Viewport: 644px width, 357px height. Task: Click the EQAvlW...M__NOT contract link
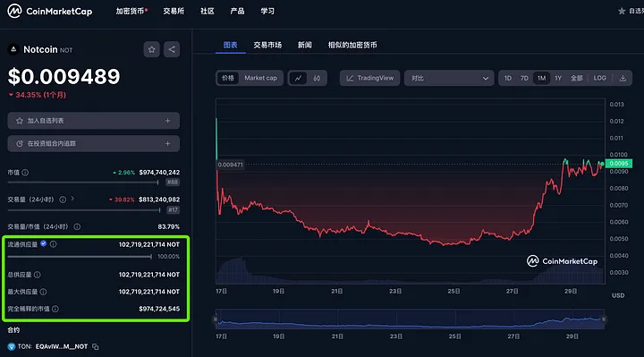62,347
